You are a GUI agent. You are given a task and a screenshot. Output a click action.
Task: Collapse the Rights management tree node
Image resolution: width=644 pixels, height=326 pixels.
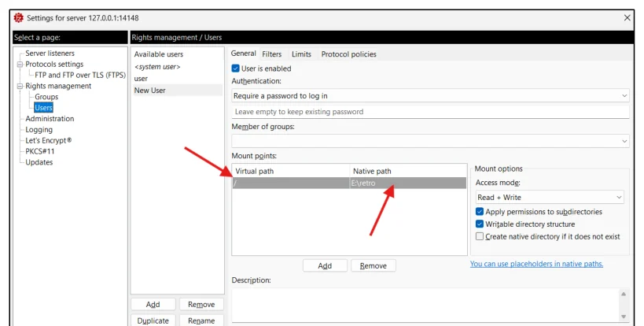click(20, 87)
